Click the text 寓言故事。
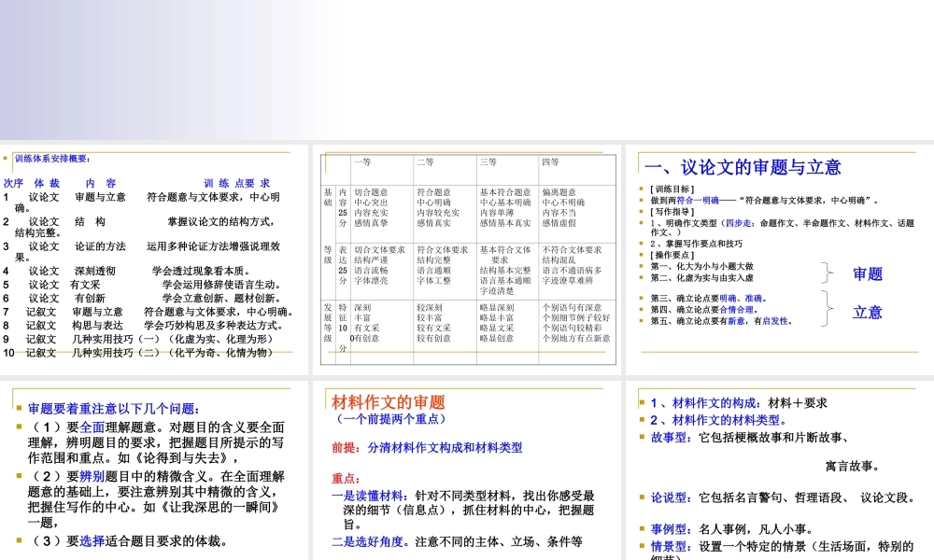Screen dimensions: 934x560 click(x=853, y=467)
